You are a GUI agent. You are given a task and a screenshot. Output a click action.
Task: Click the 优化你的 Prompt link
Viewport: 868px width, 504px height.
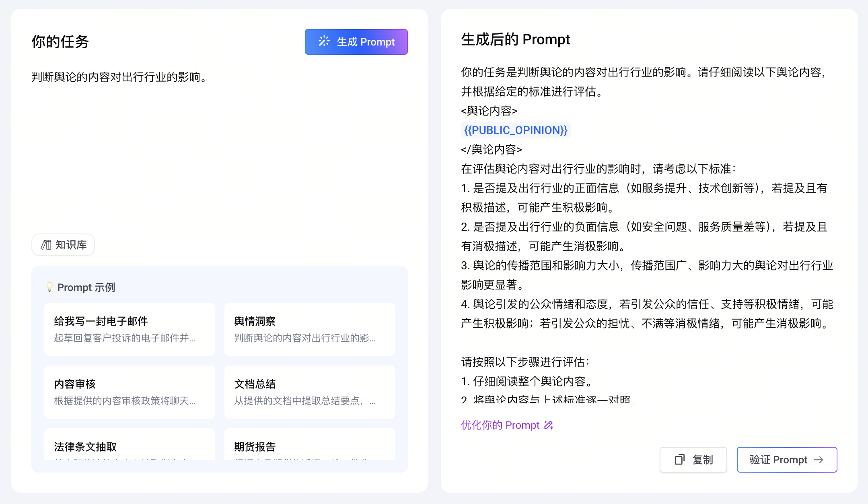click(x=500, y=425)
